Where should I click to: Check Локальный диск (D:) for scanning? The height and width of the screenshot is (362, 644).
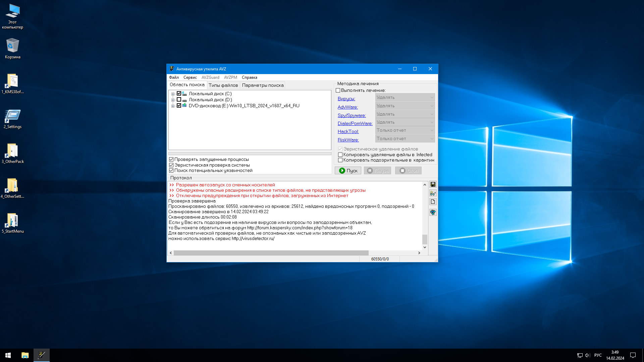[179, 100]
